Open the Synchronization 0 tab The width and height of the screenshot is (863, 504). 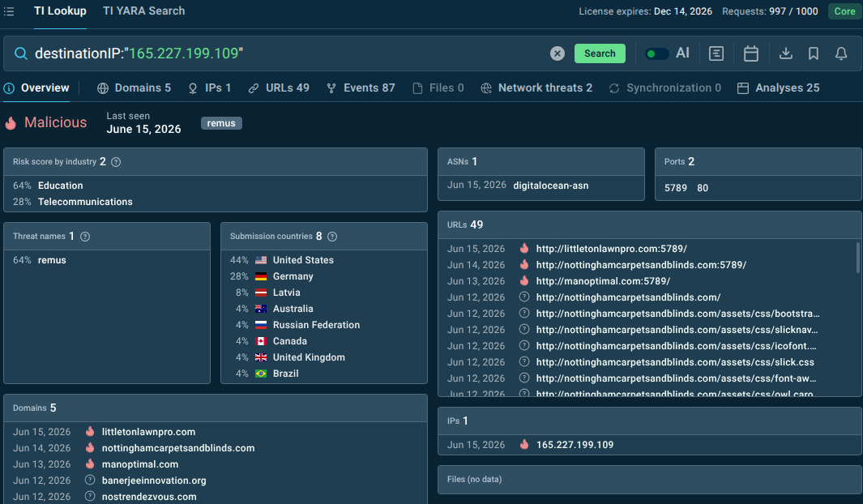(x=664, y=88)
